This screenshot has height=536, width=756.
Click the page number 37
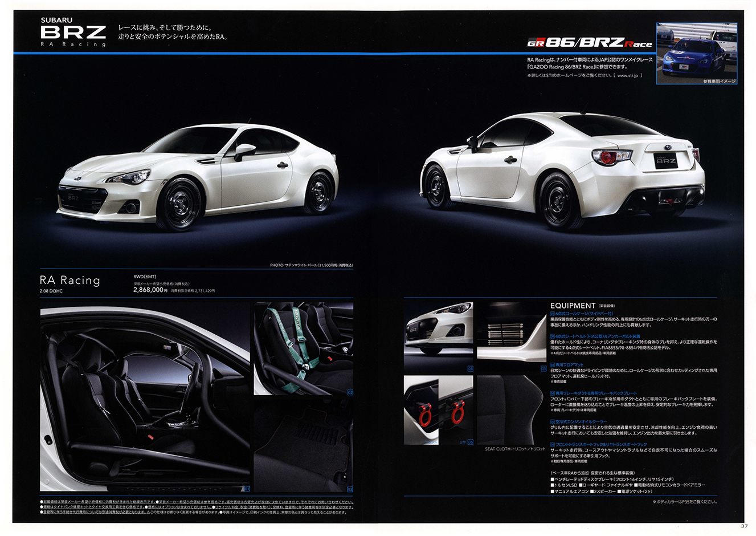coord(744,526)
